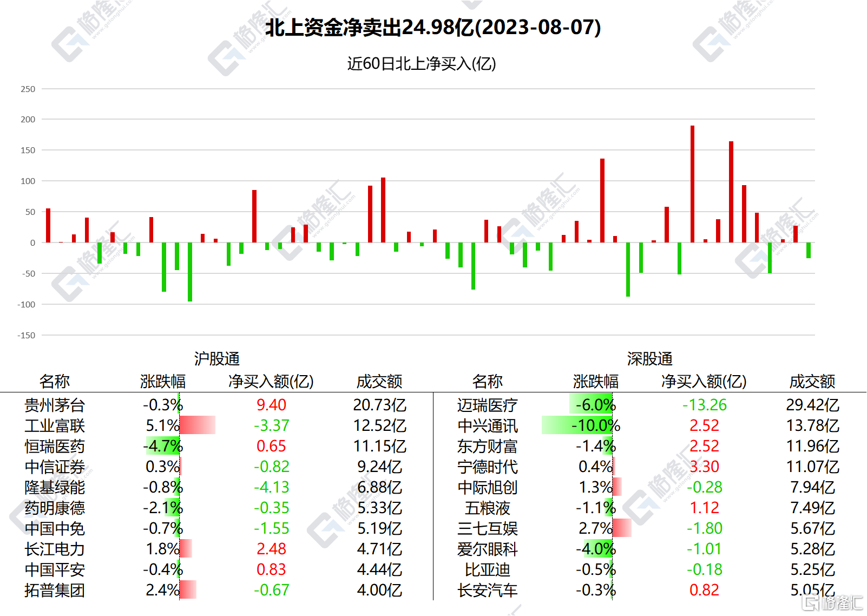Click turnover value 20.73亿
The image size is (867, 616).
pos(379,405)
